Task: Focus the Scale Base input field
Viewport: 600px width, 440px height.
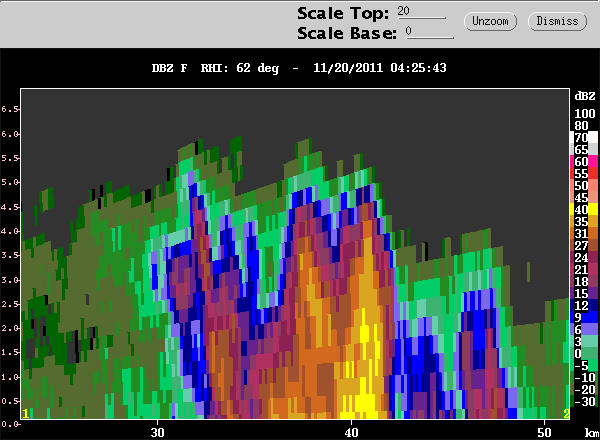Action: [429, 32]
